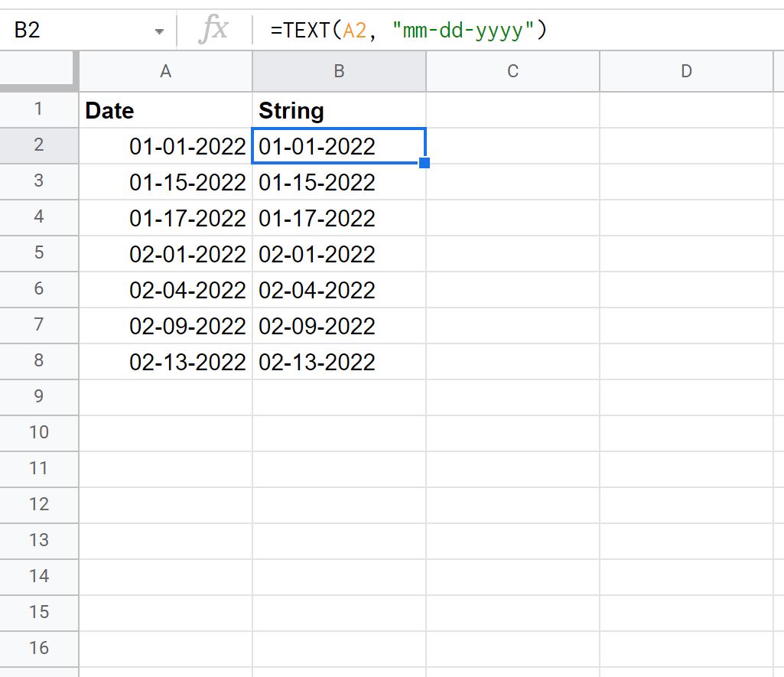Image resolution: width=784 pixels, height=677 pixels.
Task: Select column D header
Action: 686,71
